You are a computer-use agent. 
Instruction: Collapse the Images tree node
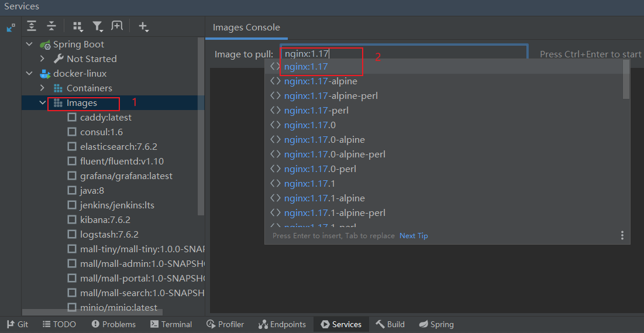click(x=42, y=103)
